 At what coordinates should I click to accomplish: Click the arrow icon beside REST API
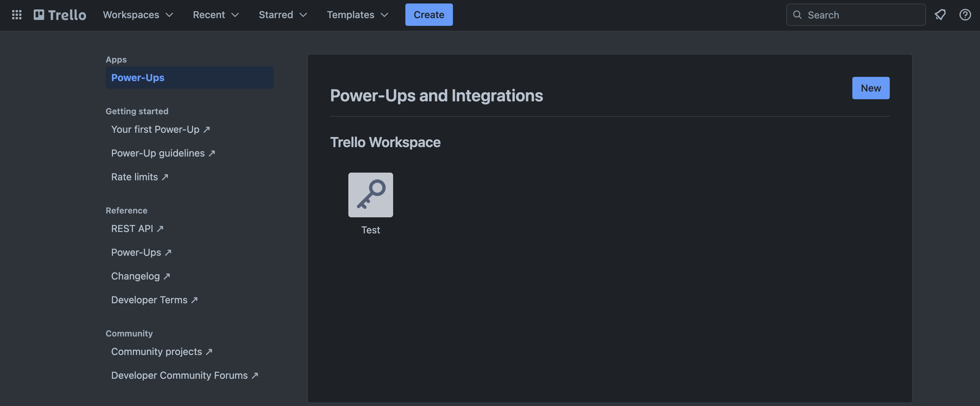[x=160, y=229]
